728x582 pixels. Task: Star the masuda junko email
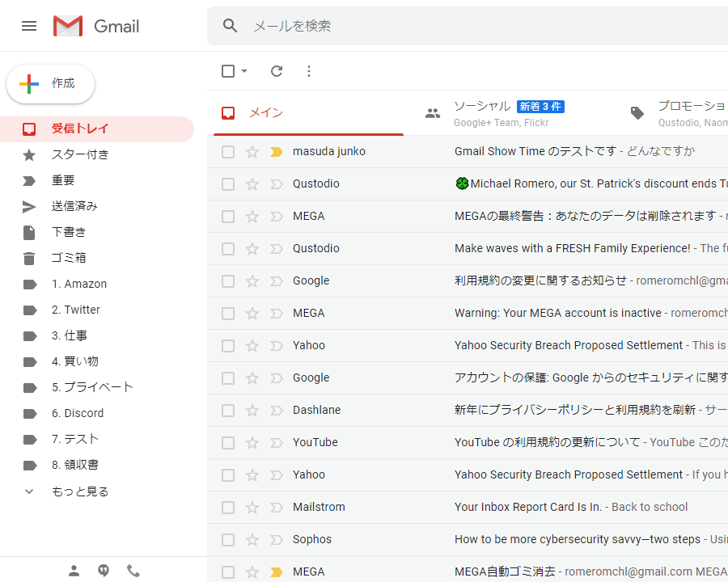tap(252, 152)
